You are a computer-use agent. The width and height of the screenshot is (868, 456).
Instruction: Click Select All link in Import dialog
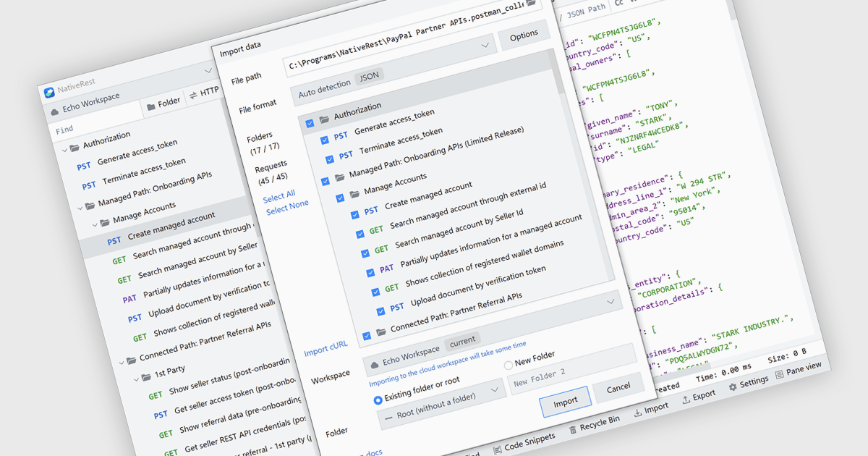pyautogui.click(x=278, y=195)
